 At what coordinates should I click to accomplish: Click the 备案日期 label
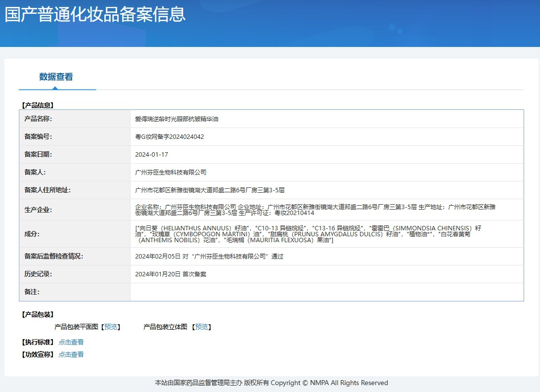[x=38, y=155]
